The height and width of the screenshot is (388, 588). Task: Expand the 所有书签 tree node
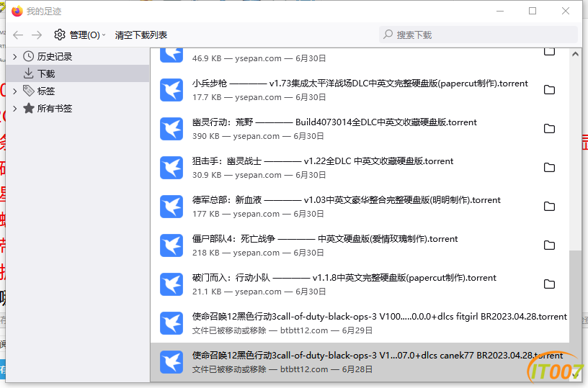pyautogui.click(x=14, y=109)
